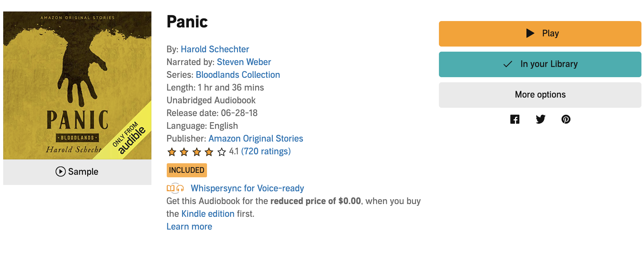Expand the More options button
The width and height of the screenshot is (644, 257).
540,95
